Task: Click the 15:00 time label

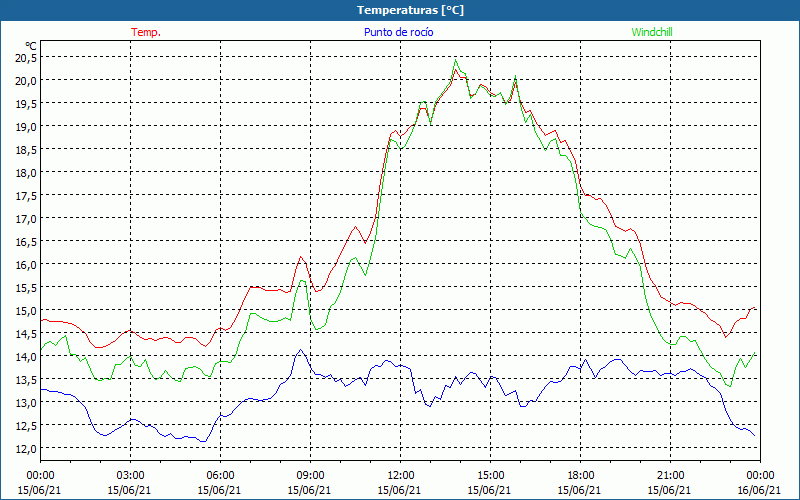Action: (x=490, y=474)
